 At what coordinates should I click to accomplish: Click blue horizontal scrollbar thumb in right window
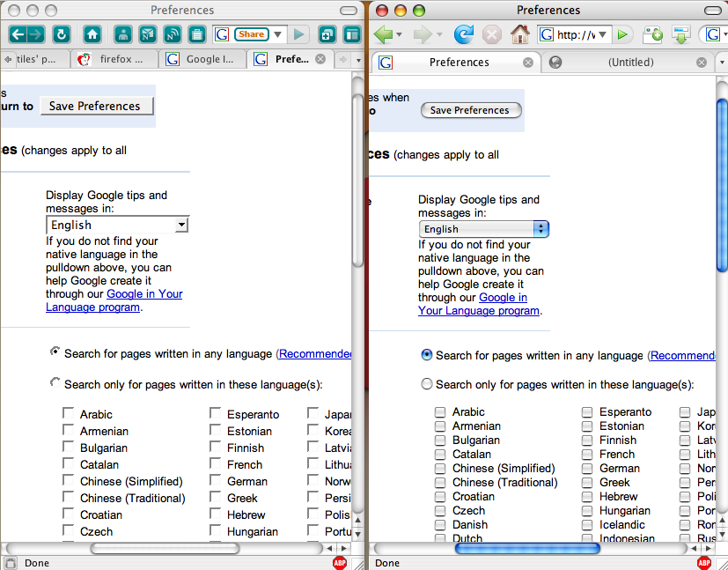(527, 549)
